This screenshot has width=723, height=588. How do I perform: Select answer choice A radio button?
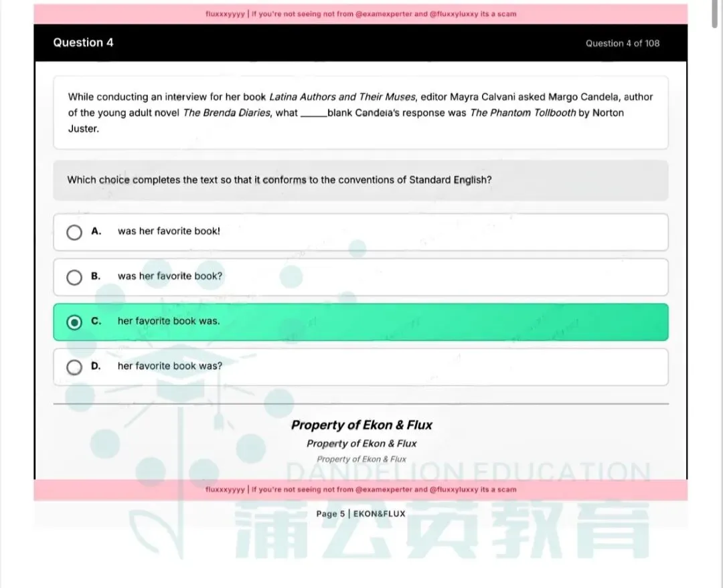74,232
